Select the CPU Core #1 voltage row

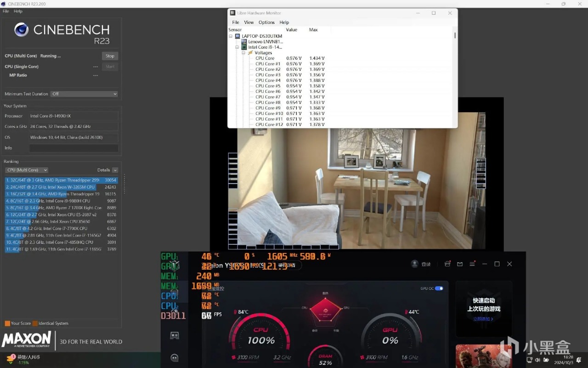point(290,63)
